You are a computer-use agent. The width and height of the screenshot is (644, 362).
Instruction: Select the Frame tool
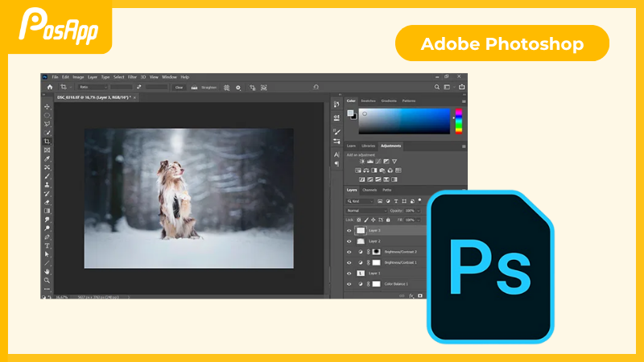point(47,150)
